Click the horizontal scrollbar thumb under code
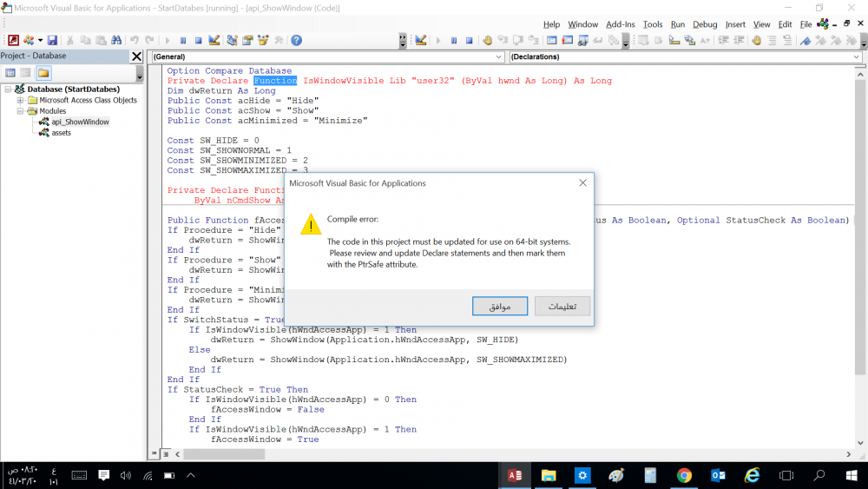The width and height of the screenshot is (868, 489). point(224,454)
